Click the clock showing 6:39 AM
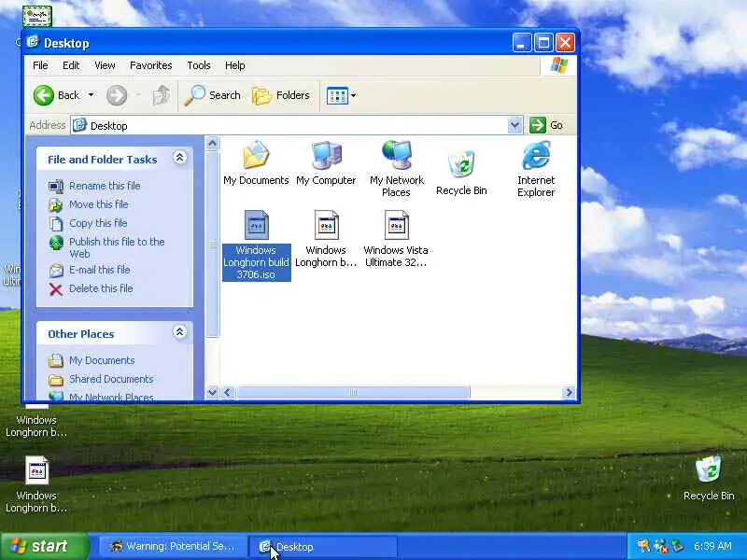Image resolution: width=747 pixels, height=560 pixels. click(712, 546)
